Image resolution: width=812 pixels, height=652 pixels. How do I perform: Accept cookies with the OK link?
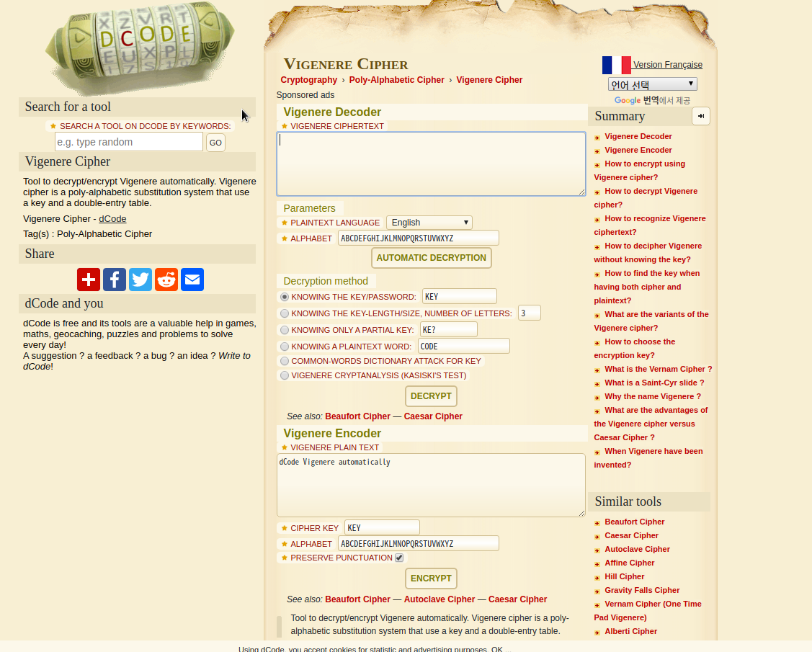(496, 649)
